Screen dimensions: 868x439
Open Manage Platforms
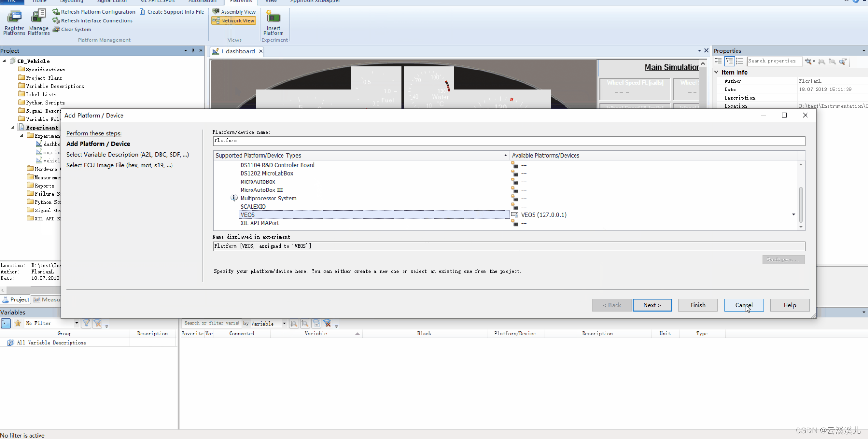click(39, 22)
